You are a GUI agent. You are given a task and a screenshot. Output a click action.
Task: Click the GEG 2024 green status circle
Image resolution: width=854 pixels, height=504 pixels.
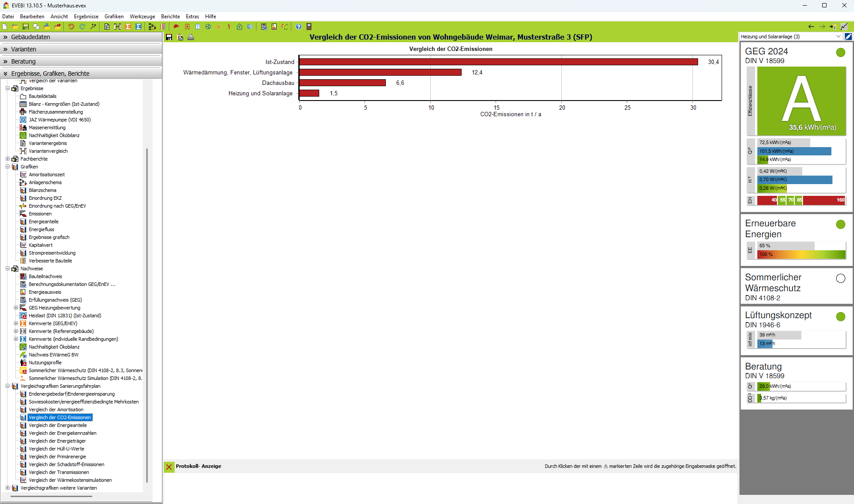click(840, 53)
